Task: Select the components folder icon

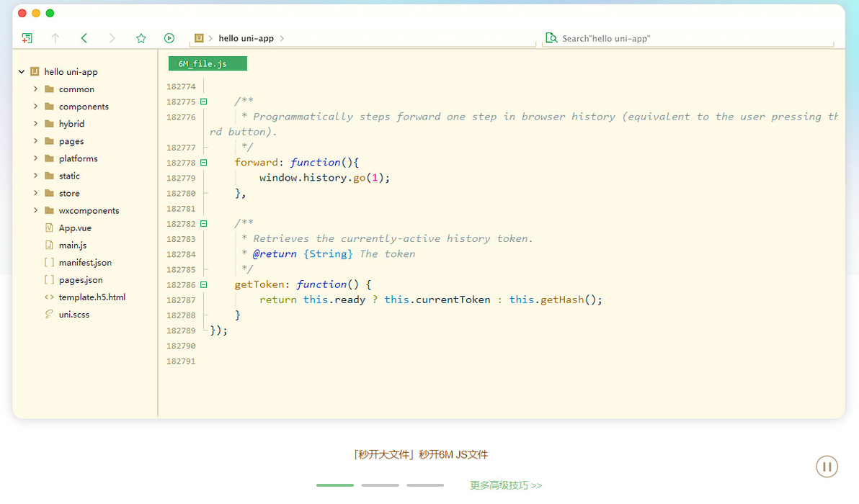Action: pyautogui.click(x=49, y=106)
